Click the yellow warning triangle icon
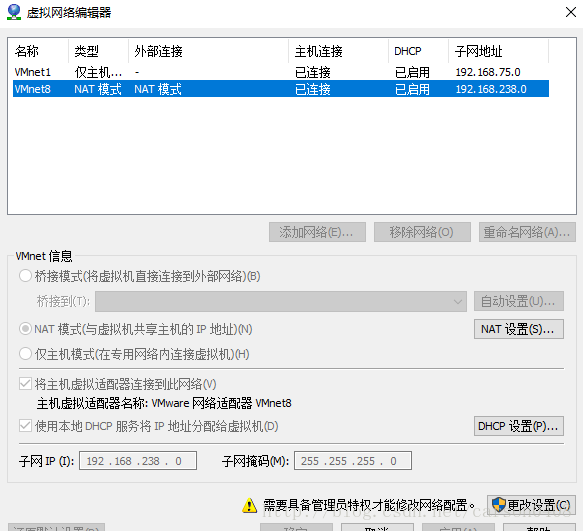Viewport: 583px width, 531px height. tap(249, 505)
